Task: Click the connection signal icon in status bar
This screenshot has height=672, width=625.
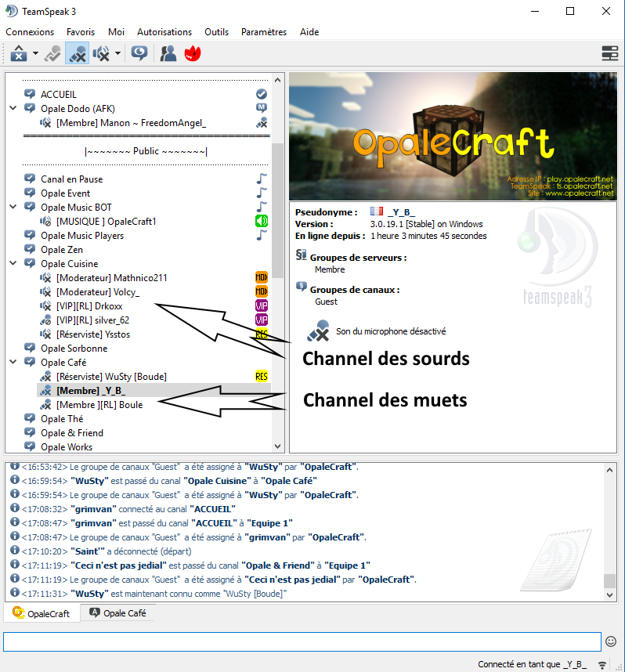Action: pos(602,665)
